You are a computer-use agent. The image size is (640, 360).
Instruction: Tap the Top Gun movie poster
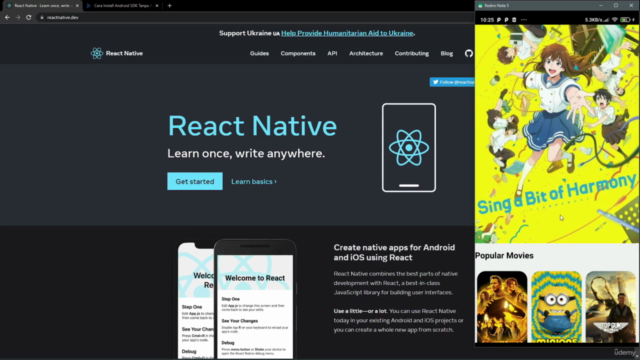611,307
